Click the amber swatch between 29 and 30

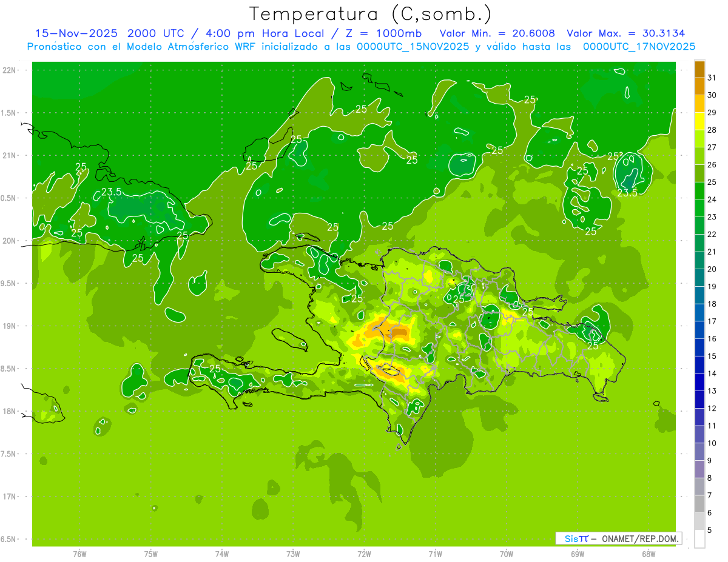tap(699, 104)
